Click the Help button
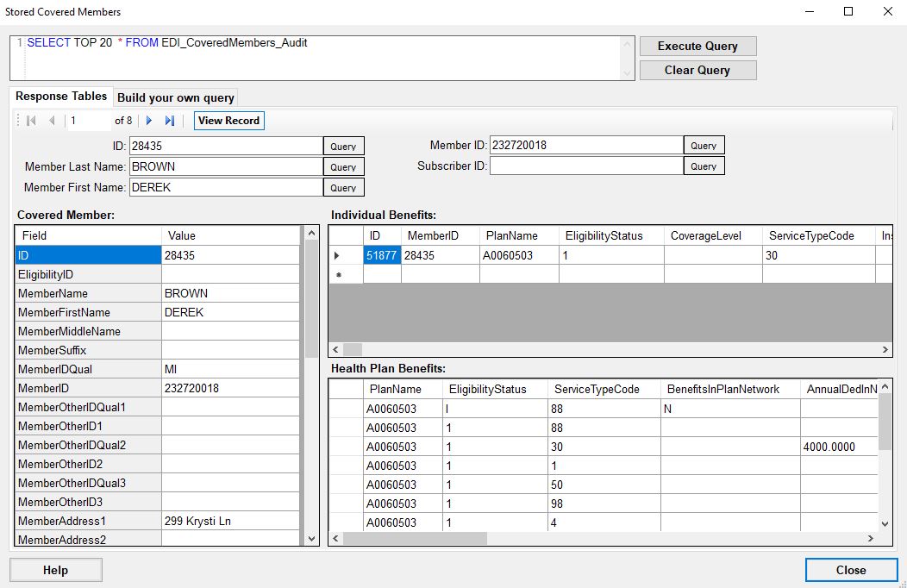 [55, 570]
